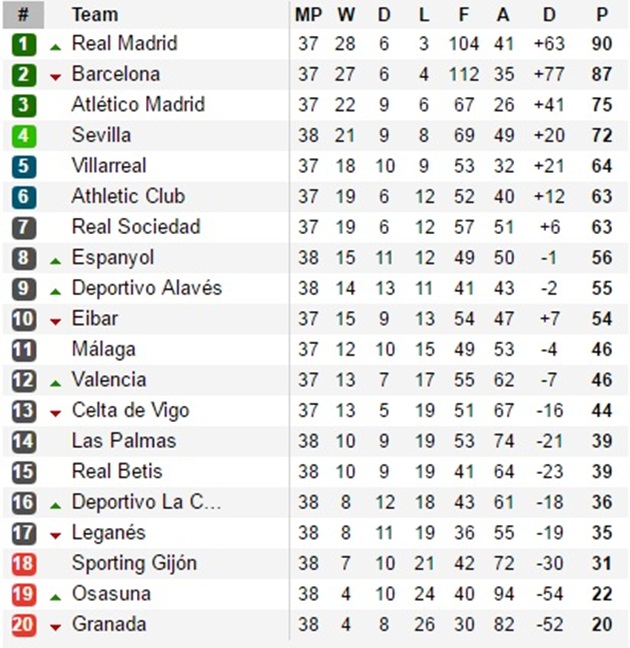Click the rank 7 gray position badge
Viewport: 630px width, 648px height.
[x=24, y=228]
